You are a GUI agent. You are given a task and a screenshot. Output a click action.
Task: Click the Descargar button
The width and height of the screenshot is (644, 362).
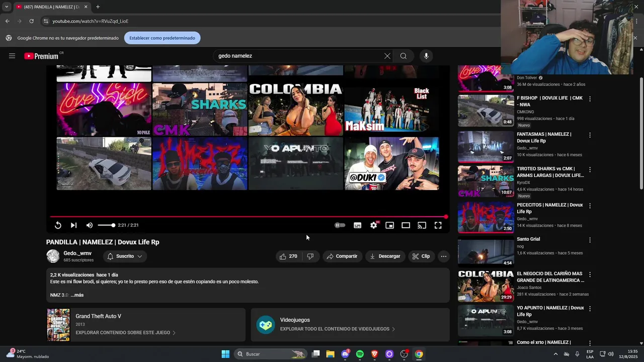(385, 256)
